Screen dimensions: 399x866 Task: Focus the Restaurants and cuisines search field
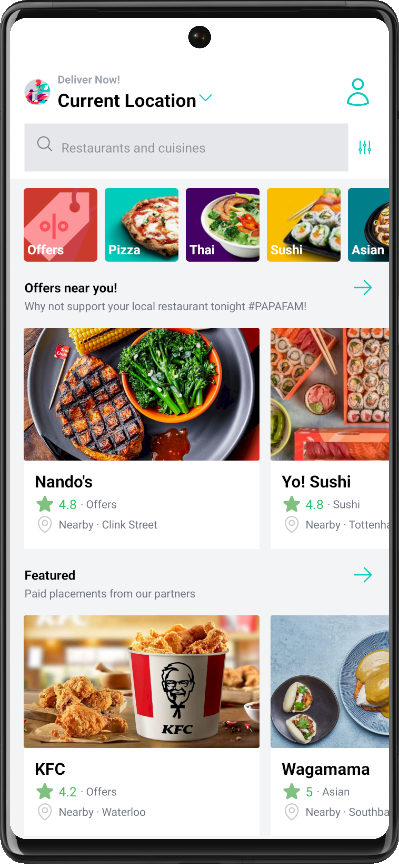(186, 147)
